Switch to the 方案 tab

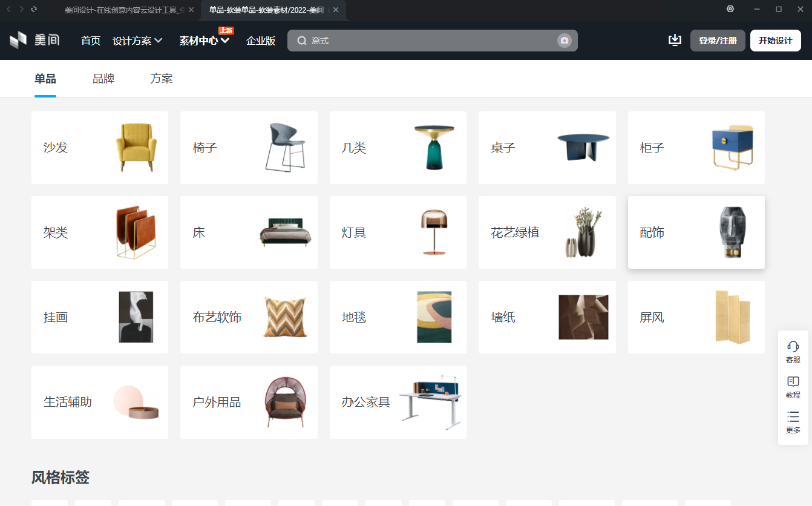click(x=162, y=79)
